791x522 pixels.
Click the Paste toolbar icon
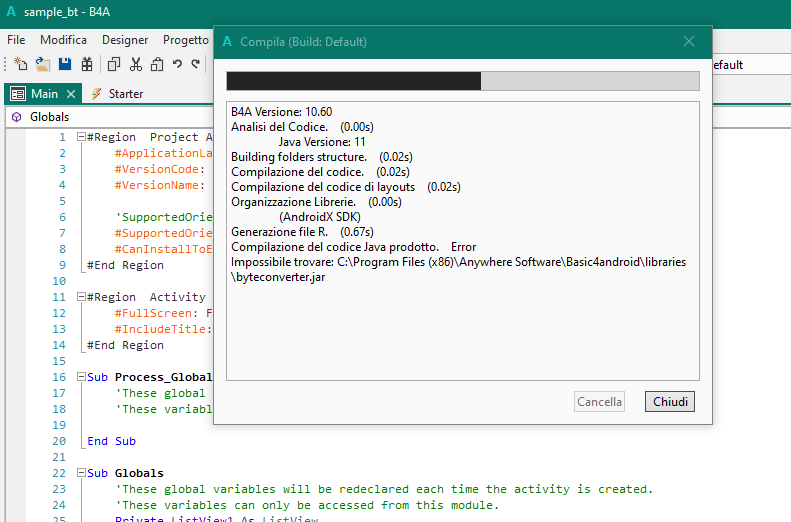click(x=157, y=64)
